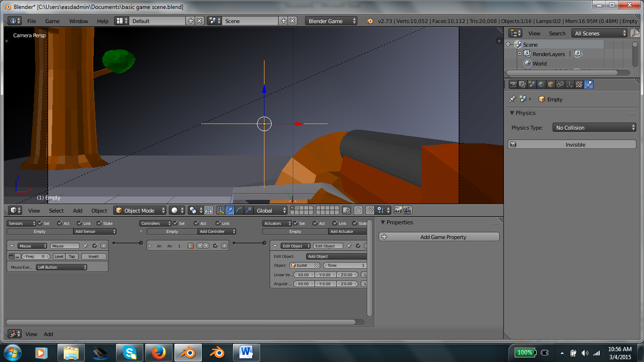The height and width of the screenshot is (362, 644).
Task: Click the outliner search magnifier icon
Action: tap(635, 33)
